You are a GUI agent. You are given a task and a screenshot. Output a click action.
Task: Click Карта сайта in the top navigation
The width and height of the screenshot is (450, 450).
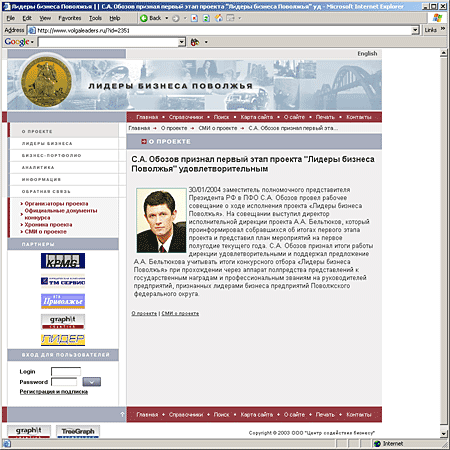(x=257, y=117)
